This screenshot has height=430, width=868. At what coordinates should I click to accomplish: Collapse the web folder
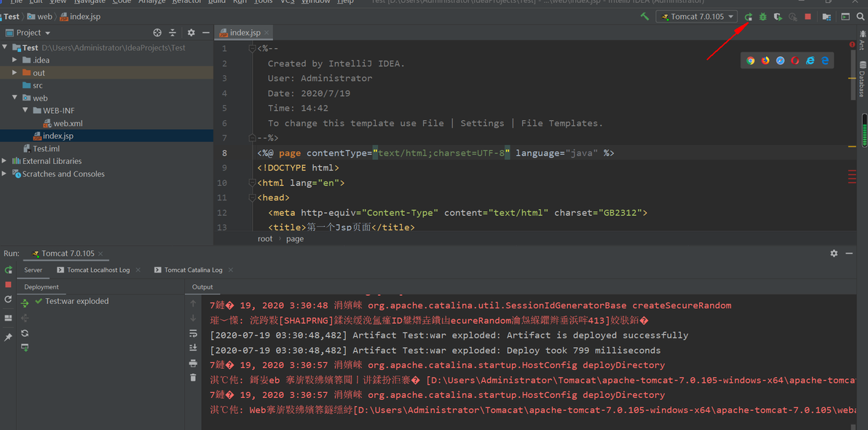coord(15,98)
